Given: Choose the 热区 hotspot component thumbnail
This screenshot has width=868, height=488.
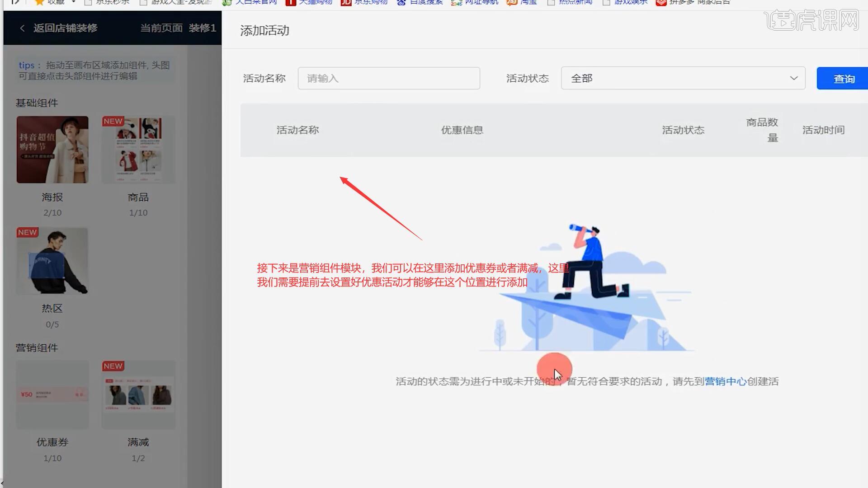Looking at the screenshot, I should tap(52, 261).
